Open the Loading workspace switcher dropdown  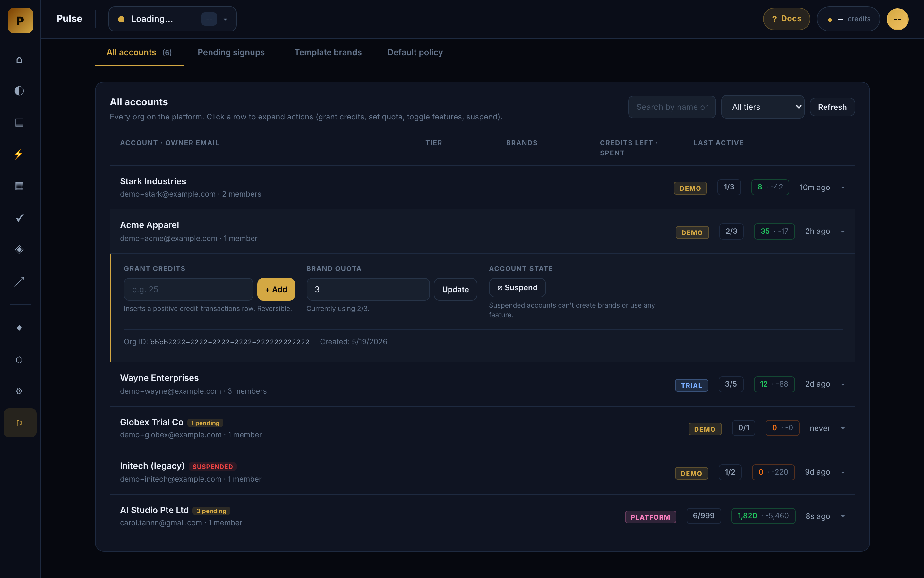(172, 19)
